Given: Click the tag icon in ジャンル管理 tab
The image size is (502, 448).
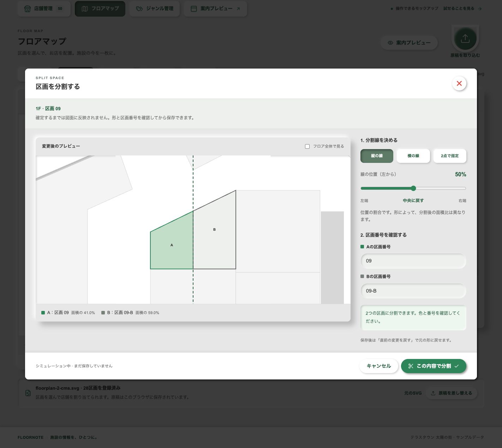Looking at the screenshot, I should pyautogui.click(x=139, y=9).
